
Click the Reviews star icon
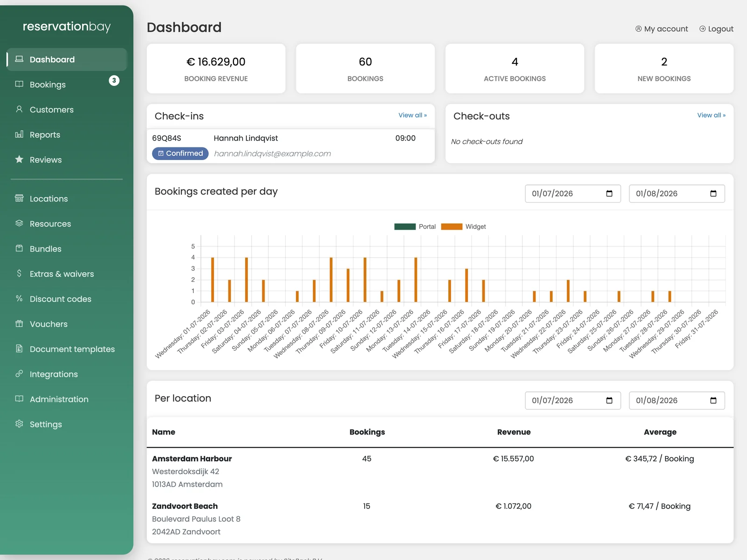coord(19,159)
